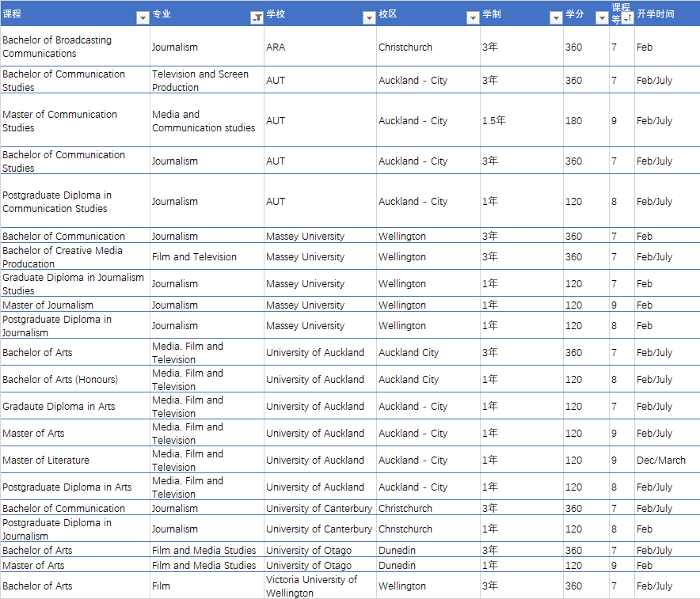Open the 课程 column filter dropdown

[x=143, y=18]
